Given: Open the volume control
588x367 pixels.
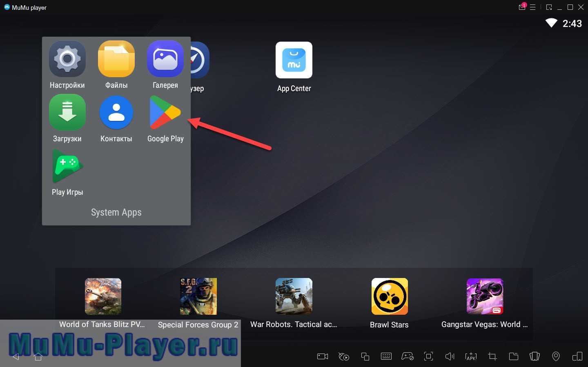Looking at the screenshot, I should pos(450,356).
